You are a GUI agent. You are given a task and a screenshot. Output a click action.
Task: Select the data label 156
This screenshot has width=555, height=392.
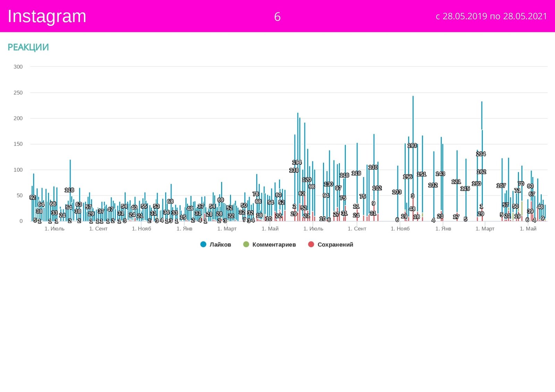[408, 177]
